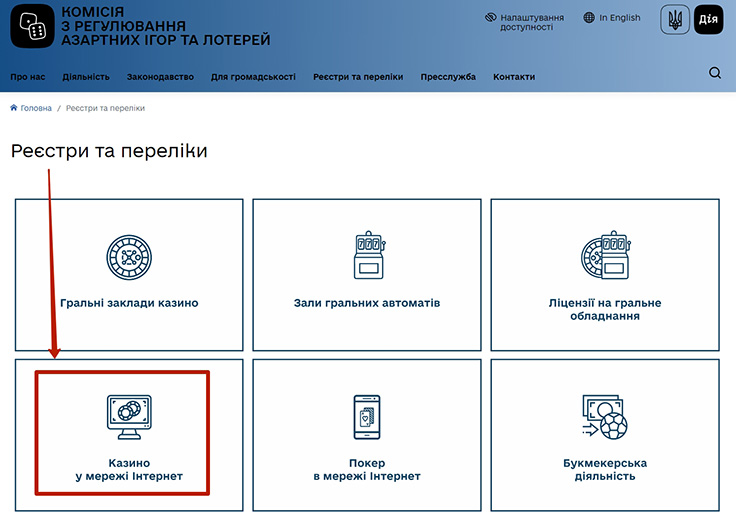Viewport: 736px width, 515px height.
Task: Open the search magnifier icon
Action: (715, 73)
